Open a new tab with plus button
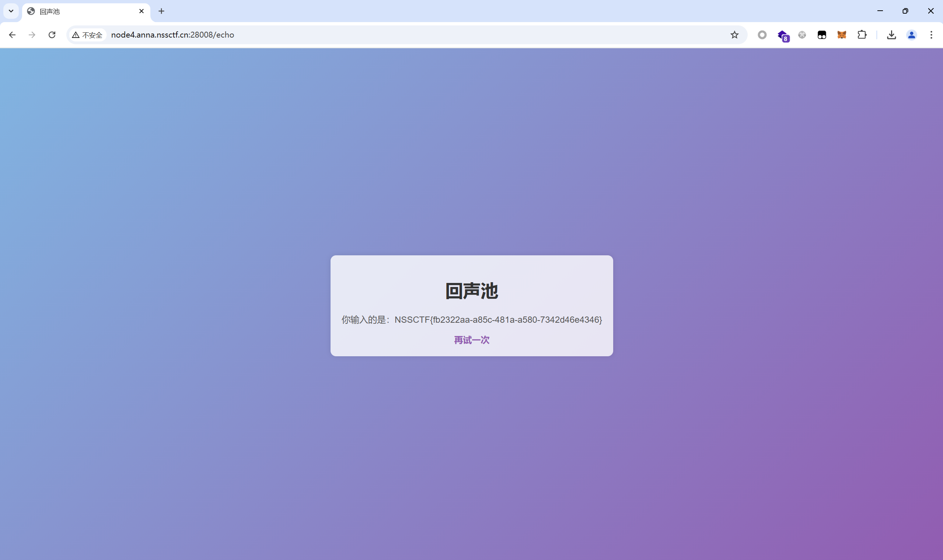The height and width of the screenshot is (560, 943). [x=161, y=11]
